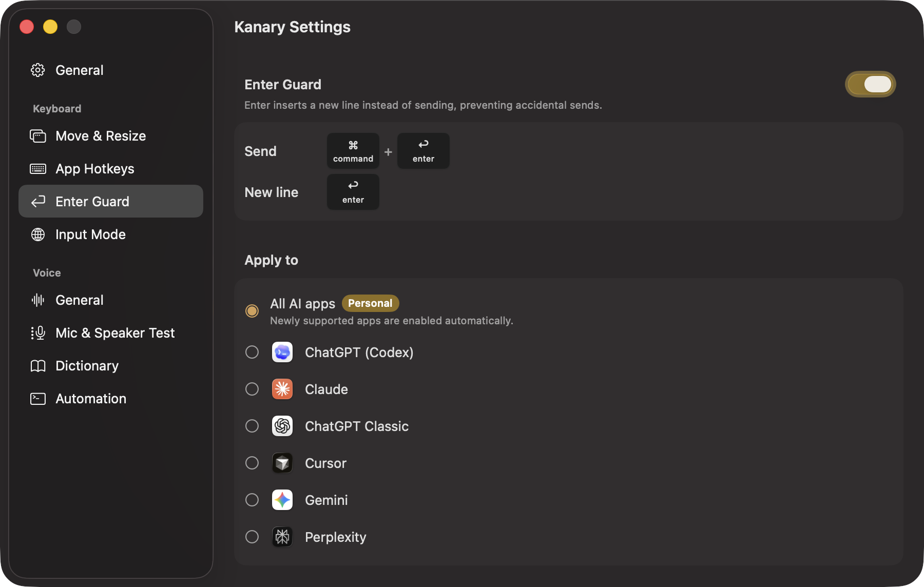The height and width of the screenshot is (587, 924).
Task: Open the Automation settings page
Action: [x=111, y=399]
